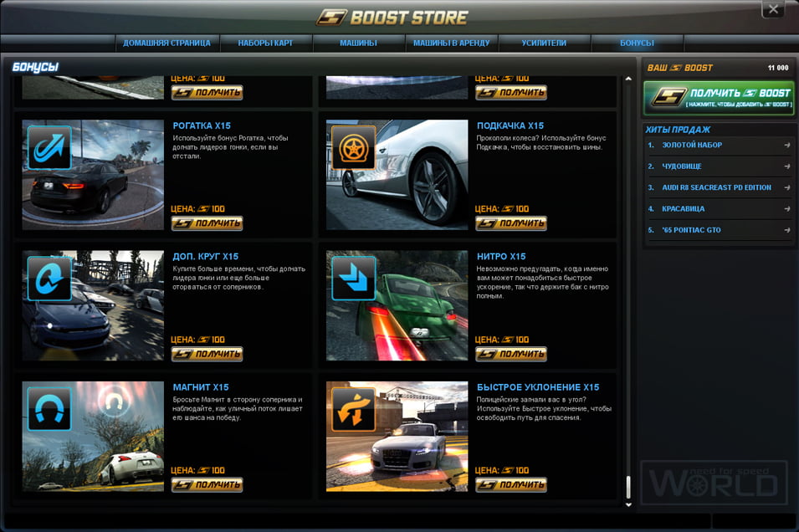Click the Рогатка slingshot arrow icon
The image size is (799, 532).
coord(49,147)
